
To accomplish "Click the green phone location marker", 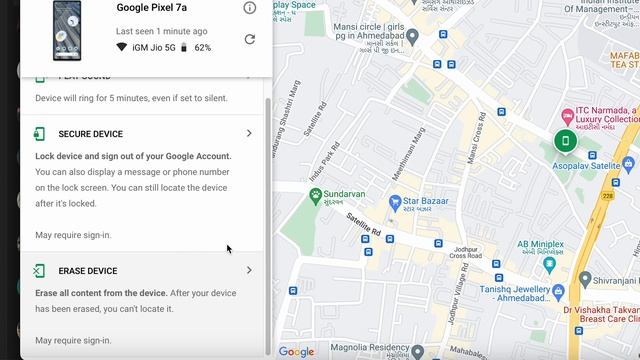I will pos(565,141).
